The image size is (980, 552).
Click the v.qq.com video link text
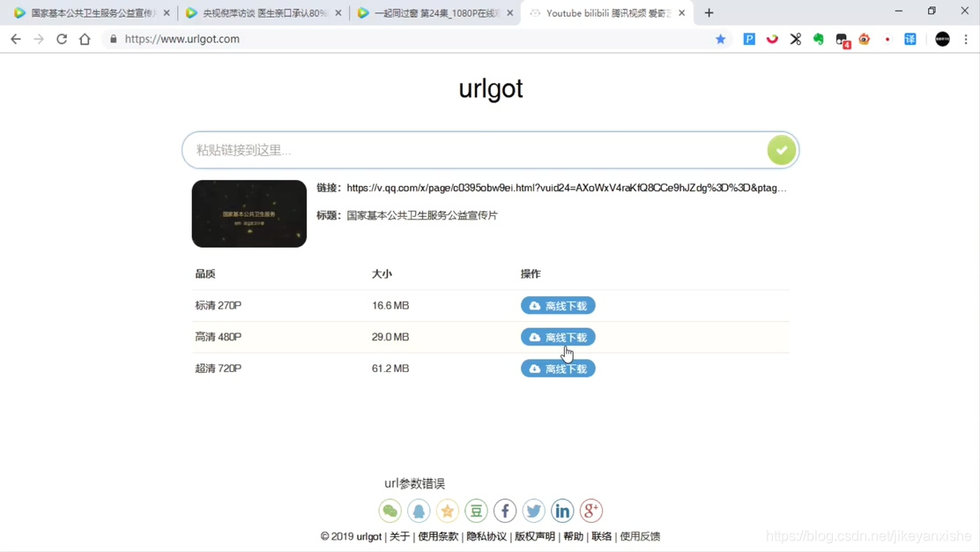(567, 188)
